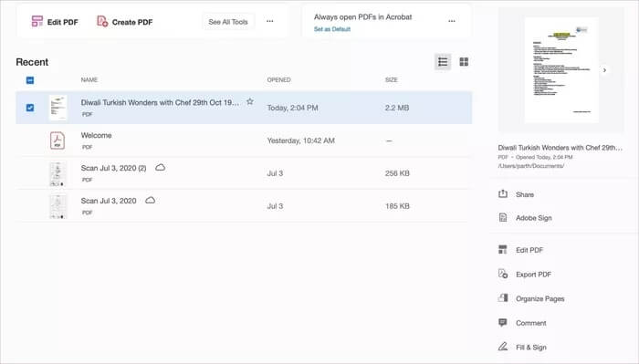Open options menu for Always open PDFs banner
The width and height of the screenshot is (639, 364).
452,21
